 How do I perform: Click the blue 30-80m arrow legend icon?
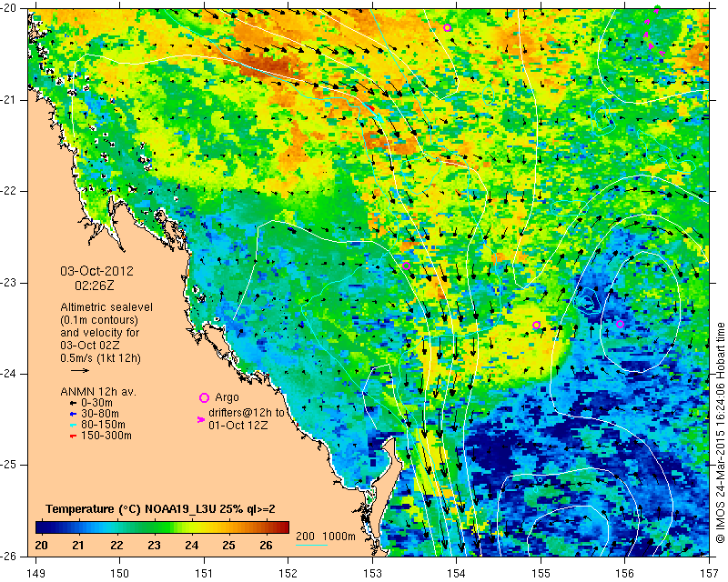click(73, 414)
